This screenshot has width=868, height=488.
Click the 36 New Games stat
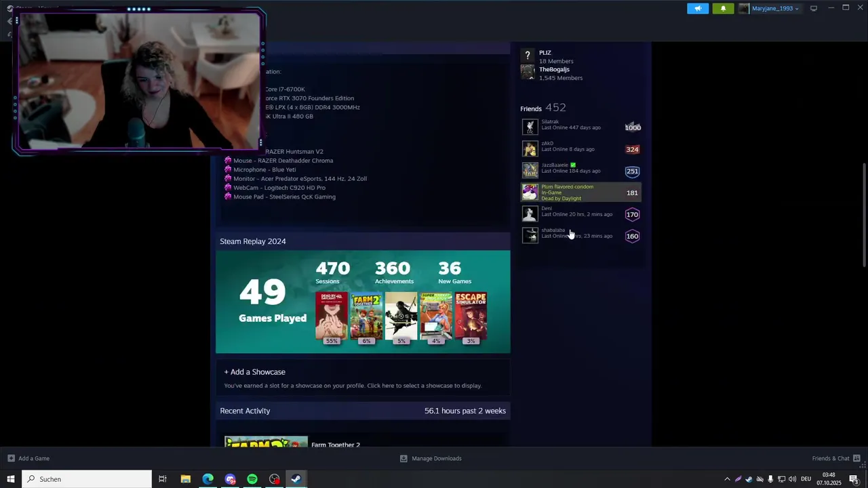(x=454, y=272)
